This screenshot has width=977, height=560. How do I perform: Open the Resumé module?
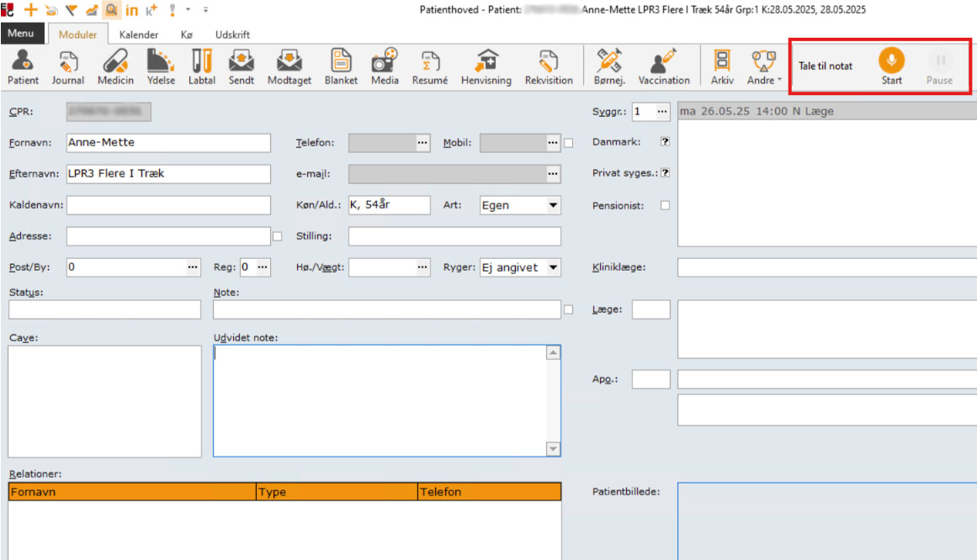(430, 67)
